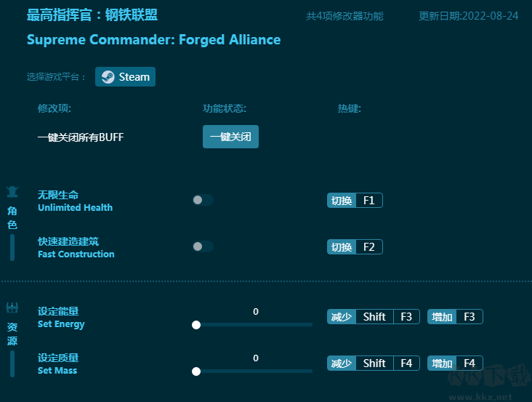Click the Steam logo icon
The width and height of the screenshot is (532, 402).
coord(108,77)
